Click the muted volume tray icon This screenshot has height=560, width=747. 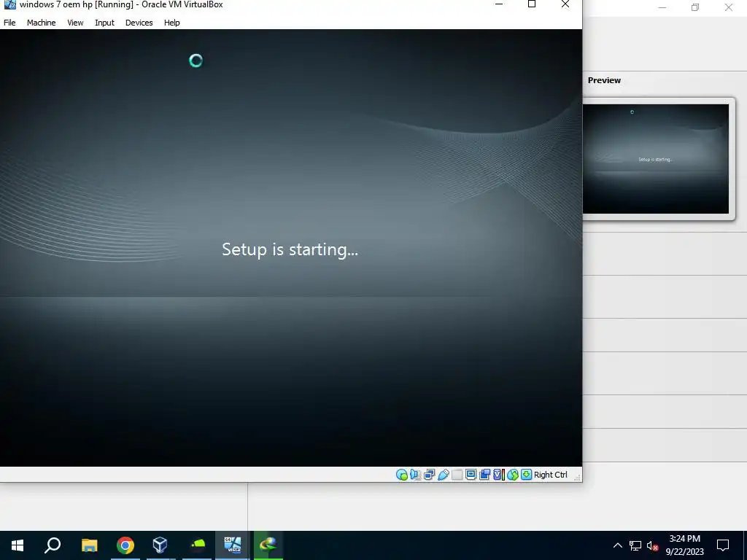[x=653, y=545]
